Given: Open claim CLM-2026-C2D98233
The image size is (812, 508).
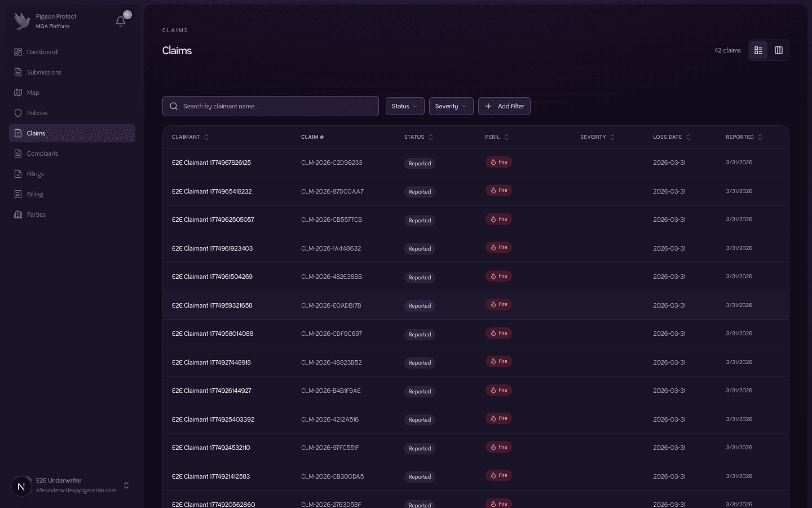Looking at the screenshot, I should pos(332,163).
